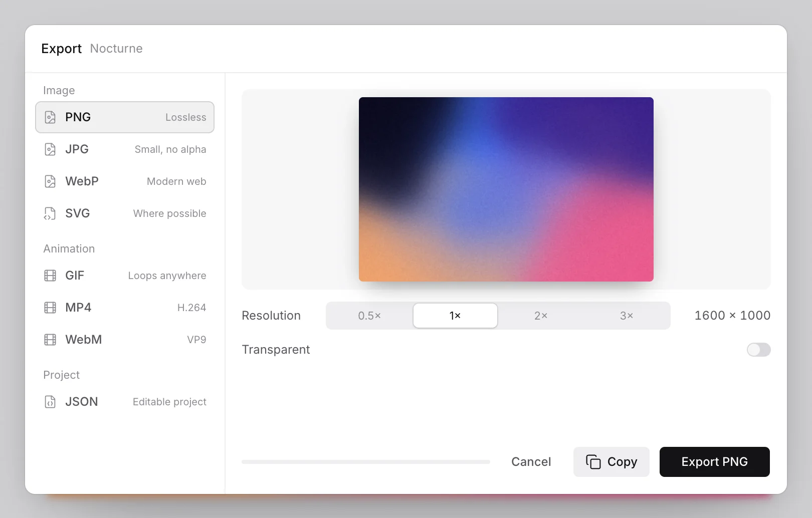Viewport: 812px width, 518px height.
Task: Click the H.264 codec label
Action: [192, 308]
